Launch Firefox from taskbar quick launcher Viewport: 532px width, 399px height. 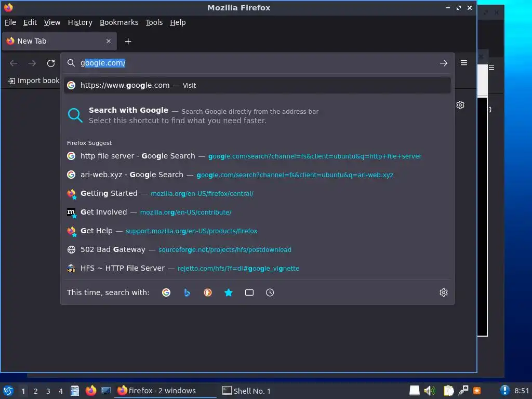[x=90, y=391]
